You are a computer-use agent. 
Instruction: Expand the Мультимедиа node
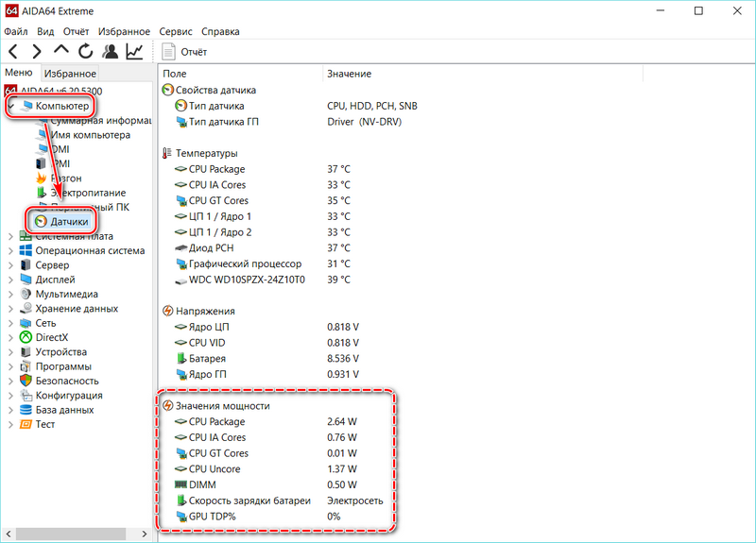click(x=10, y=294)
